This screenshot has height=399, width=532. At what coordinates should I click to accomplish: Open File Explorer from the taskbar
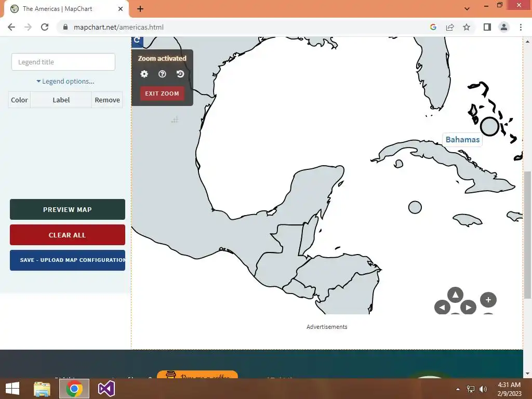42,389
